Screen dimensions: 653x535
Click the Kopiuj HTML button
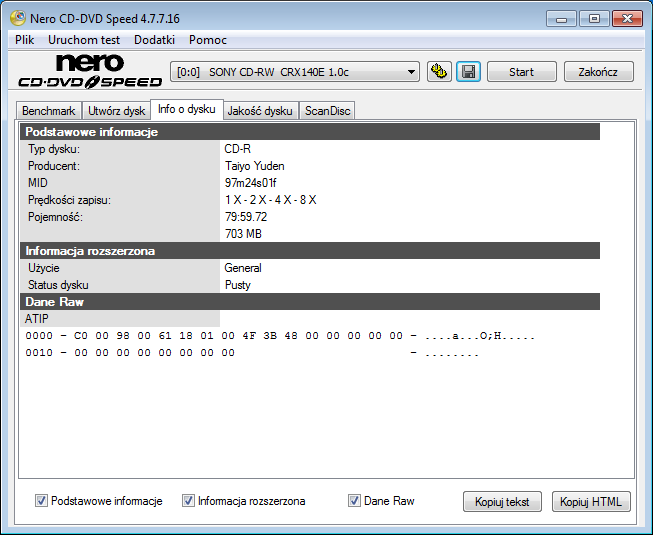click(591, 502)
